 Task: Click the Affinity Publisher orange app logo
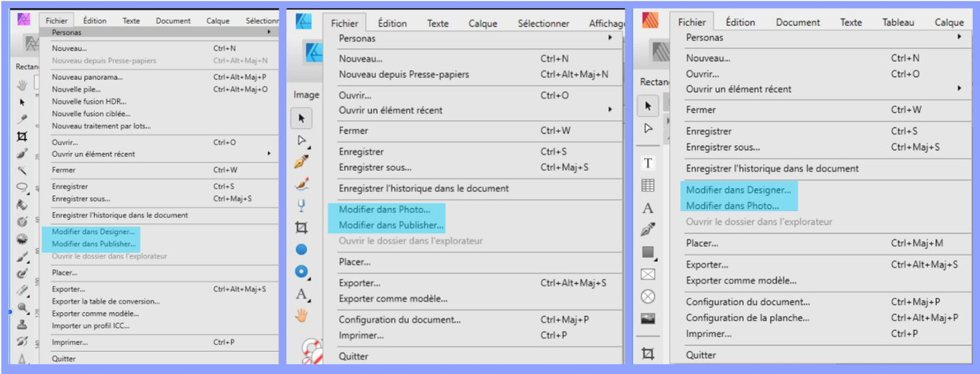650,21
